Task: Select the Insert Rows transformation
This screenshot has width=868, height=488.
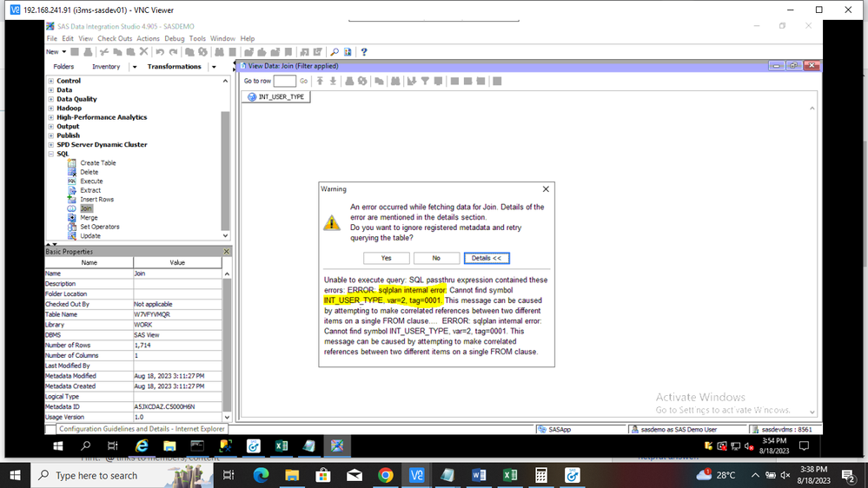Action: click(96, 200)
